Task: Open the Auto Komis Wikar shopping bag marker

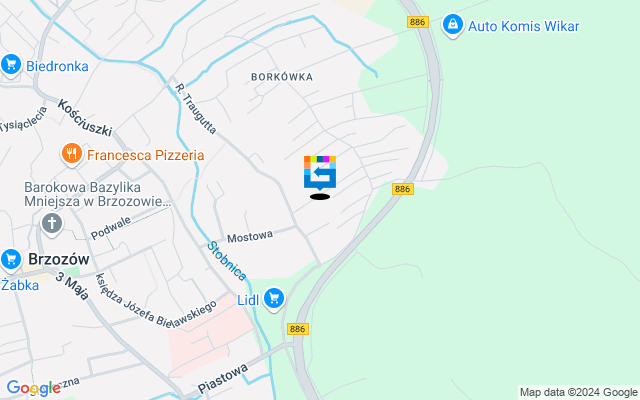Action: 453,26
